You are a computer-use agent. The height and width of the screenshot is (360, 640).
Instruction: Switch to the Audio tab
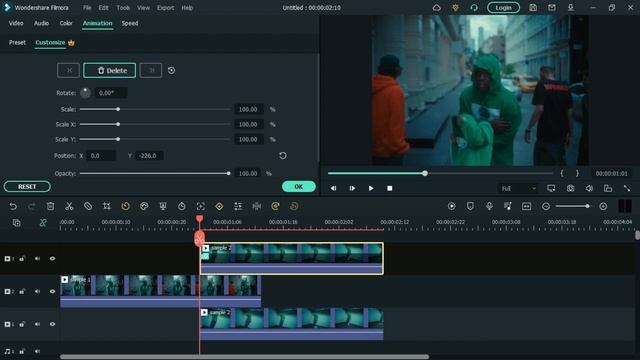(x=41, y=23)
